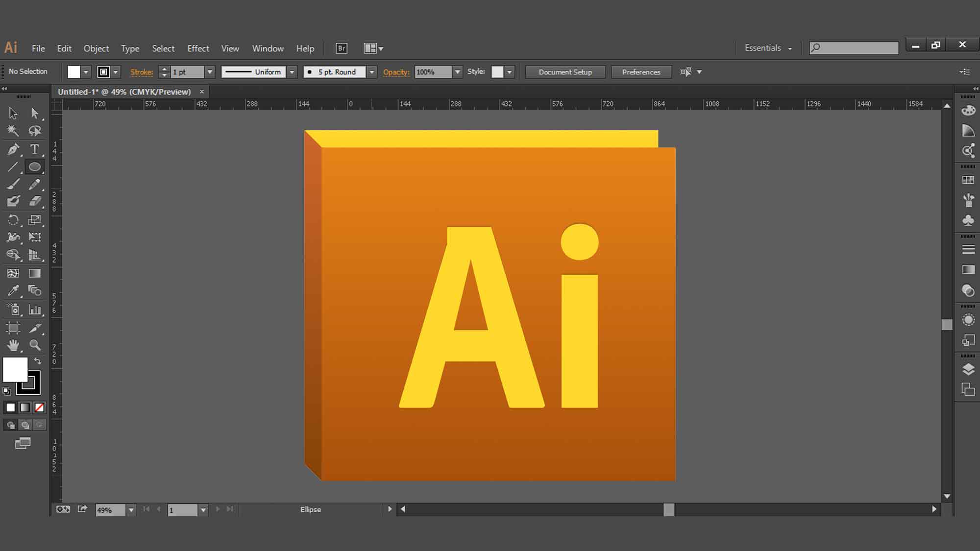The width and height of the screenshot is (980, 551).
Task: Select the Pencil tool
Action: pos(35,184)
